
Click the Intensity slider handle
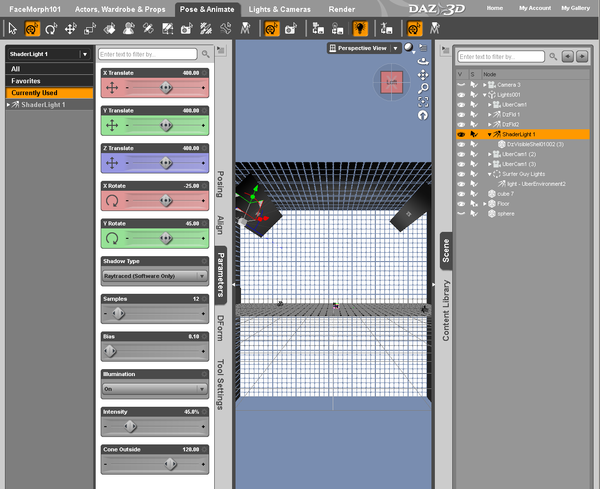(x=130, y=426)
